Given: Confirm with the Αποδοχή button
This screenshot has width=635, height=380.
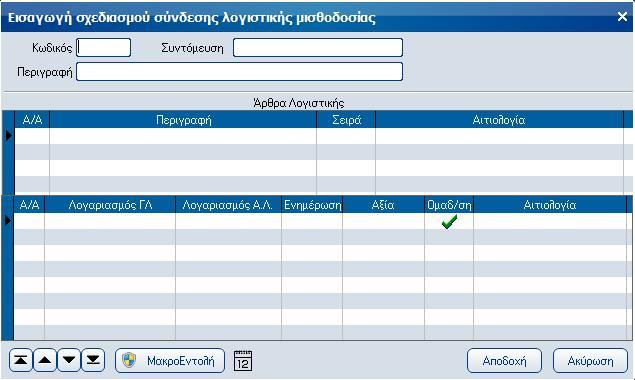Looking at the screenshot, I should click(504, 361).
